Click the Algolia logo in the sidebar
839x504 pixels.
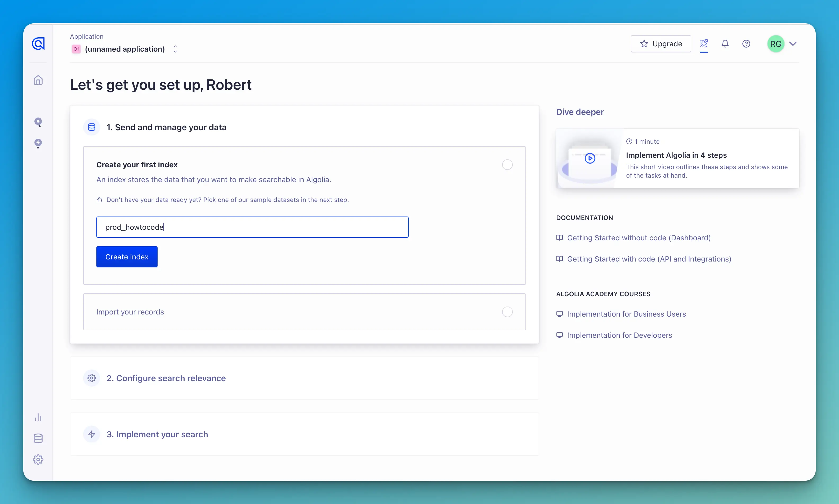tap(38, 43)
